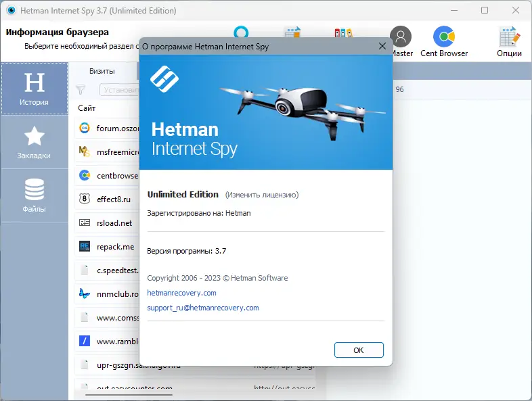Open the History (История) sidebar section
Image resolution: width=532 pixels, height=401 pixels.
pyautogui.click(x=35, y=89)
